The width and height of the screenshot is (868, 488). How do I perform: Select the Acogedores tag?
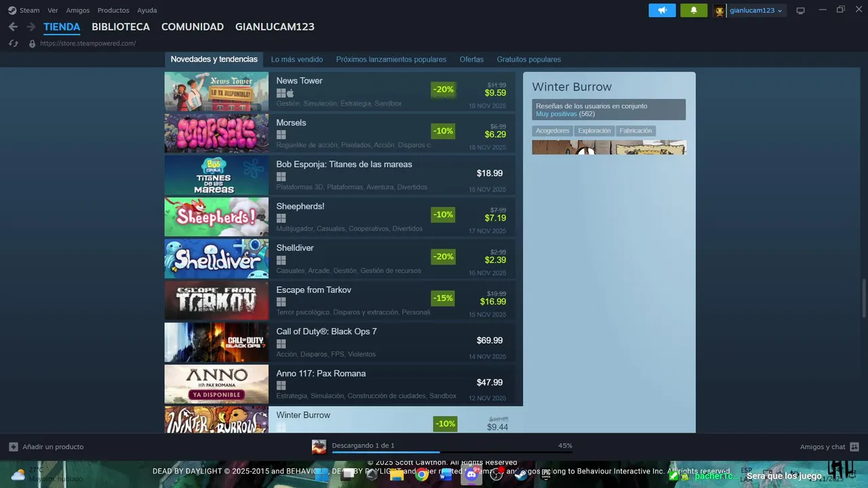[x=553, y=131]
